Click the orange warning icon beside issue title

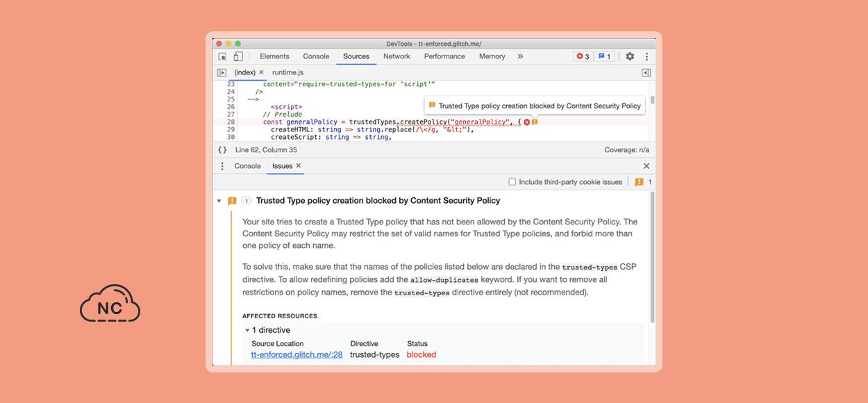point(232,201)
